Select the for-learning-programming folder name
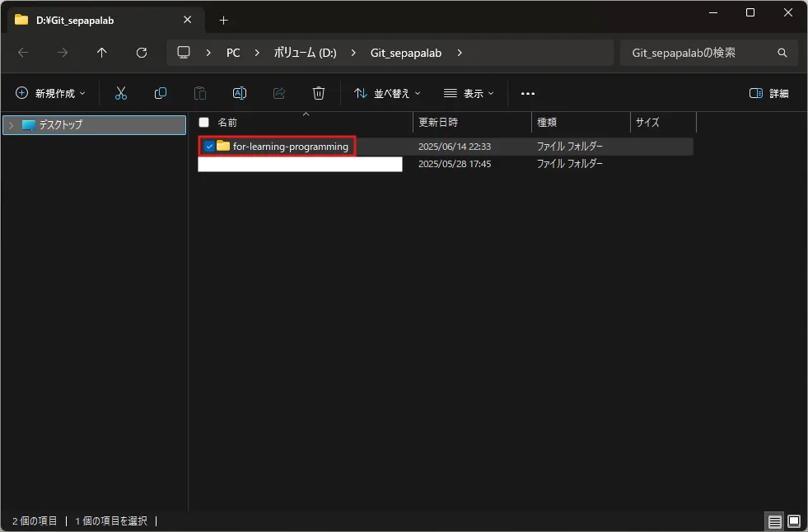This screenshot has width=808, height=532. pyautogui.click(x=291, y=147)
